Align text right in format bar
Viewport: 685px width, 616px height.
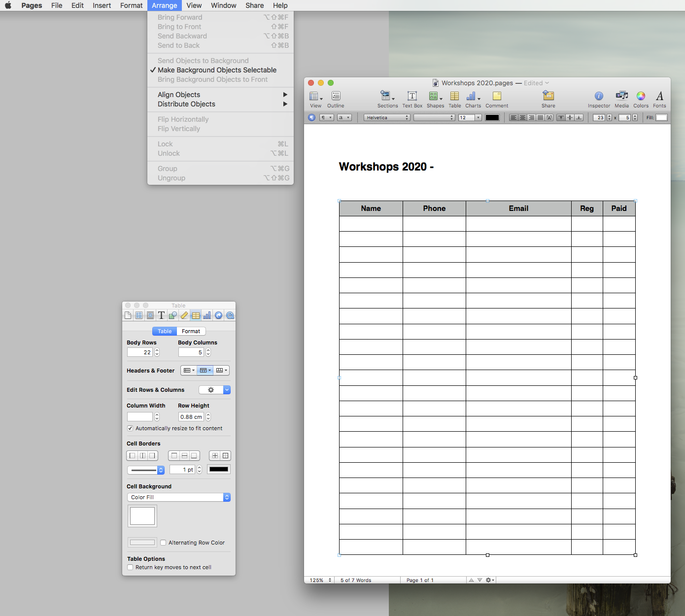tap(531, 118)
